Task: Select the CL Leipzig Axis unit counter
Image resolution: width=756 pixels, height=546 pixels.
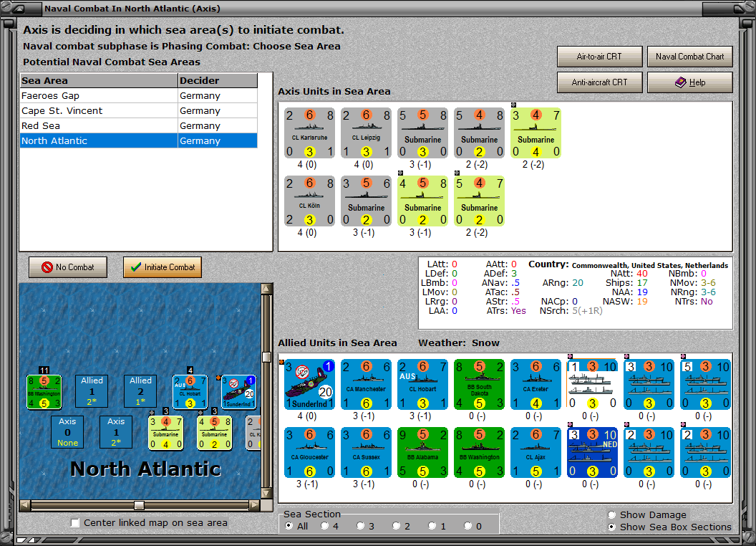Action: coord(366,133)
